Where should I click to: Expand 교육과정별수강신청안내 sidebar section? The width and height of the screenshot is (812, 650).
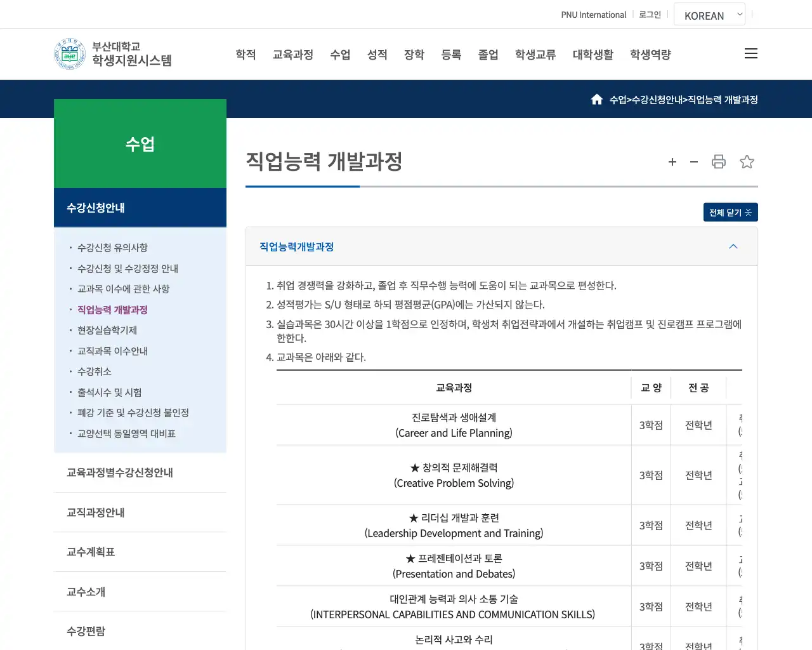(x=140, y=472)
